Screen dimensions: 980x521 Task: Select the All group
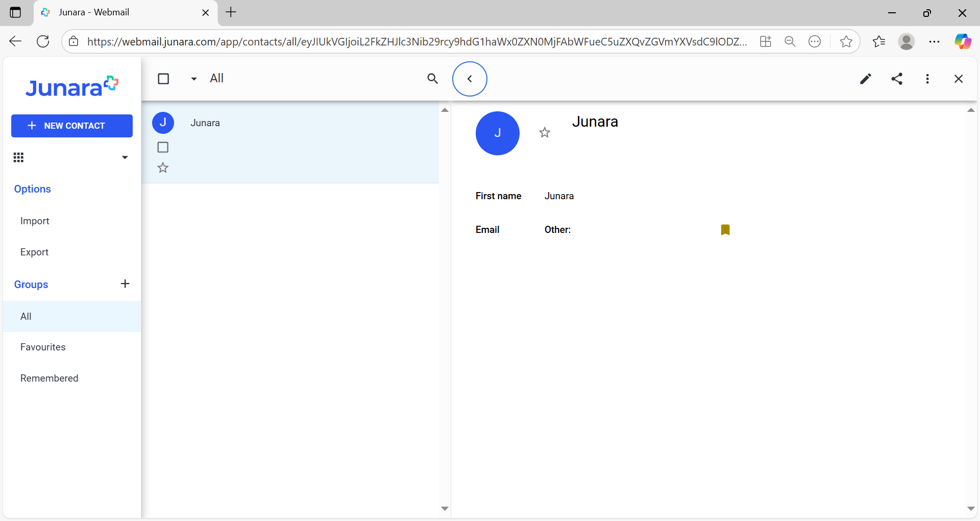[x=72, y=316]
